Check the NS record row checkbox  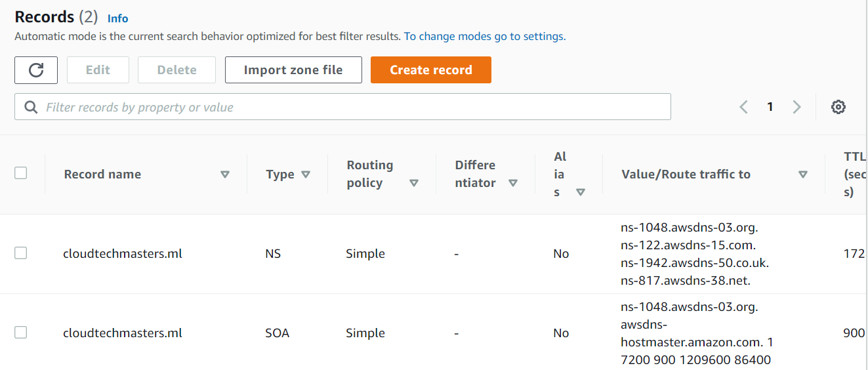coord(21,253)
